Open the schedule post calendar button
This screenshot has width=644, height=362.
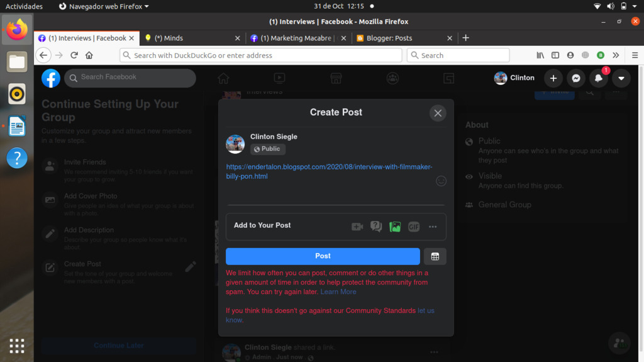click(435, 256)
